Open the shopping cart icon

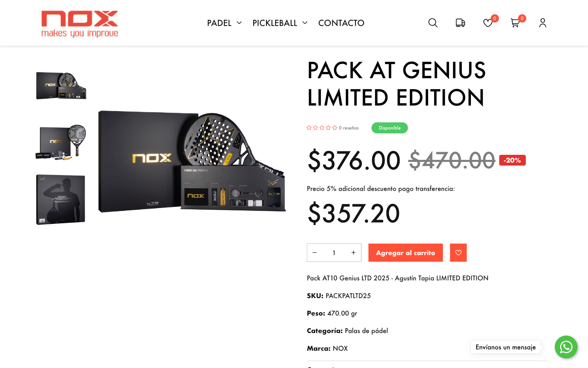pyautogui.click(x=515, y=23)
